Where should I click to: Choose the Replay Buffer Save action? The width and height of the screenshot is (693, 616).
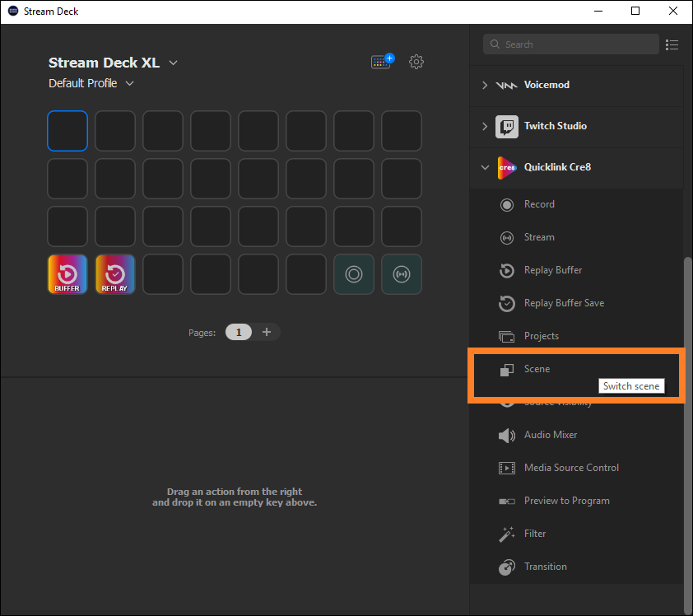click(x=507, y=303)
